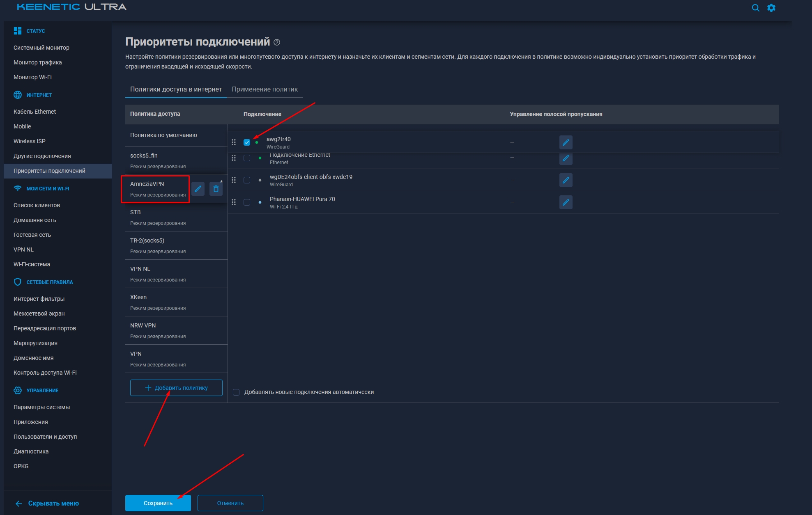Switch to Применение политик tab

265,89
